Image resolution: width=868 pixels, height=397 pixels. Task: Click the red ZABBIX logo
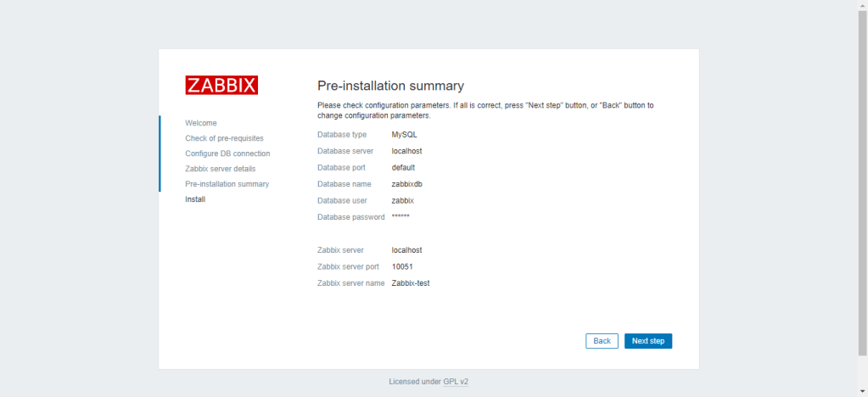[221, 85]
